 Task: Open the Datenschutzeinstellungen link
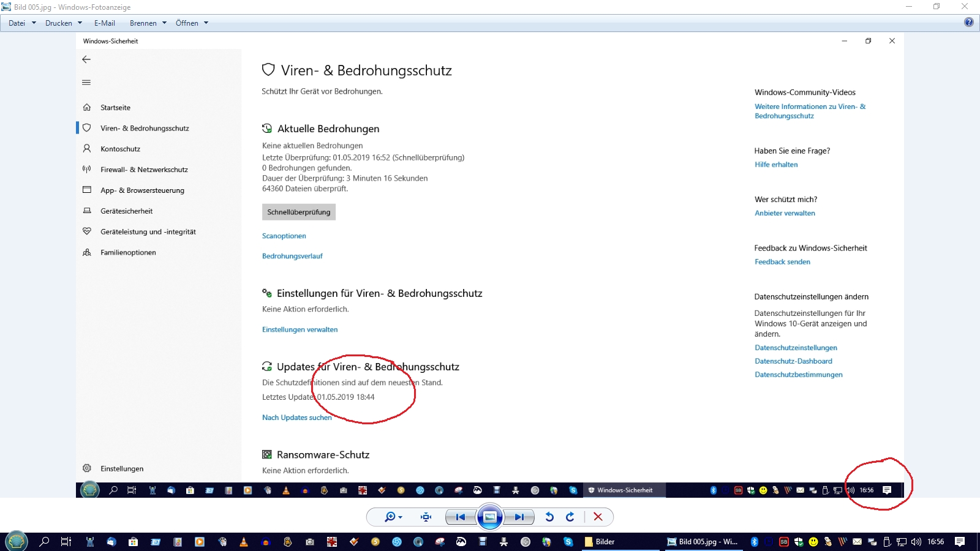[x=796, y=348]
